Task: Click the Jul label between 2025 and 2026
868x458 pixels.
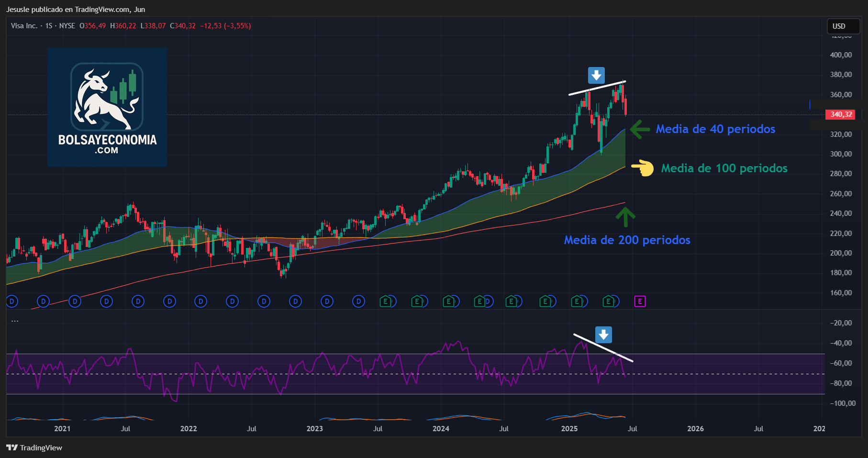Action: (633, 429)
